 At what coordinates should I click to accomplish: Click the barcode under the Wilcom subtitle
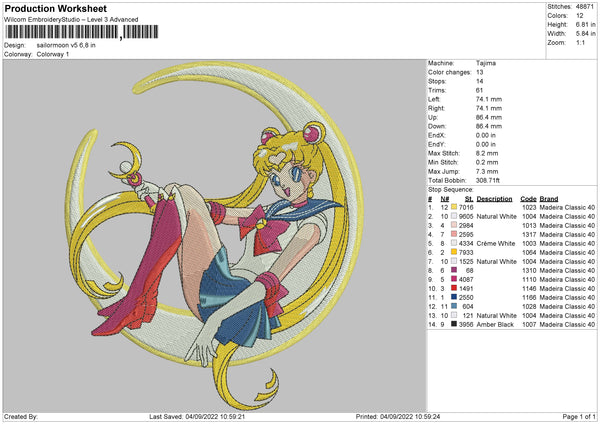coord(82,32)
